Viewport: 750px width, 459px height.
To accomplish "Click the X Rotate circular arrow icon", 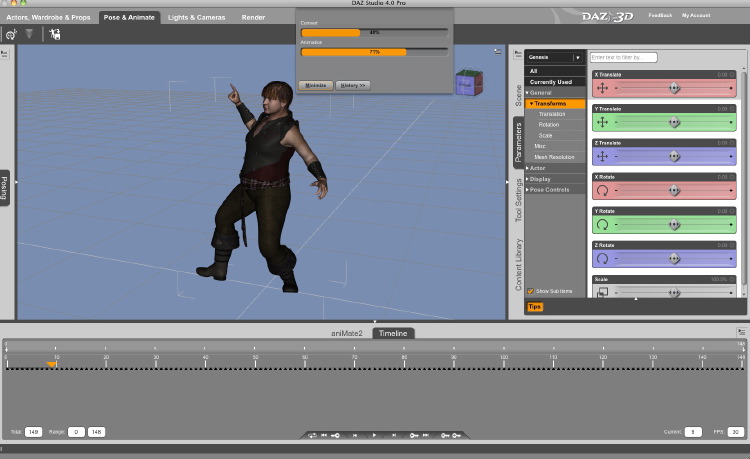I will [x=603, y=190].
